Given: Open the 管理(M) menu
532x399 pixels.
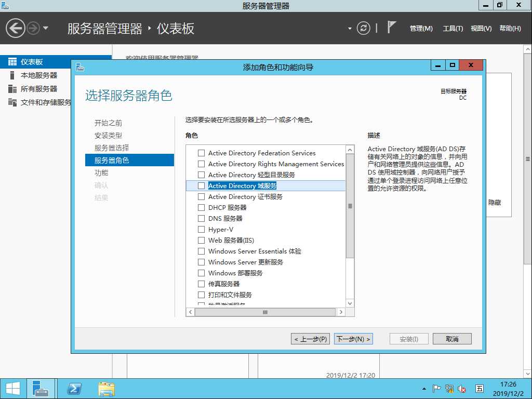Looking at the screenshot, I should click(421, 29).
